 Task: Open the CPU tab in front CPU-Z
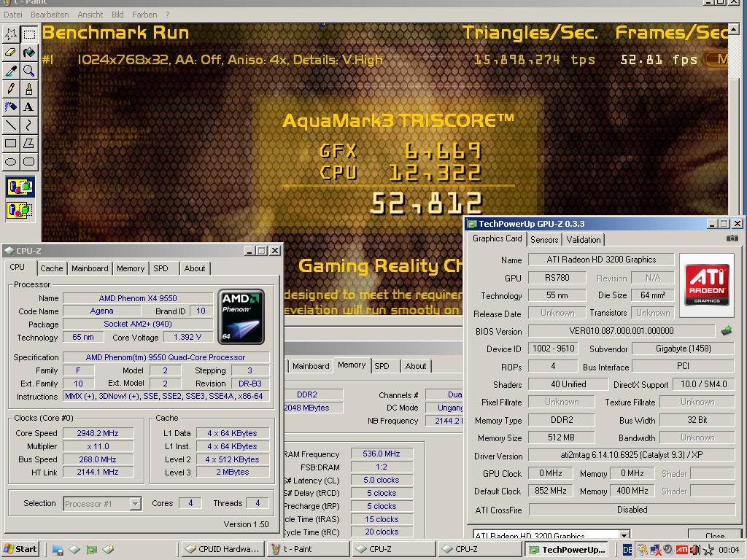click(18, 267)
